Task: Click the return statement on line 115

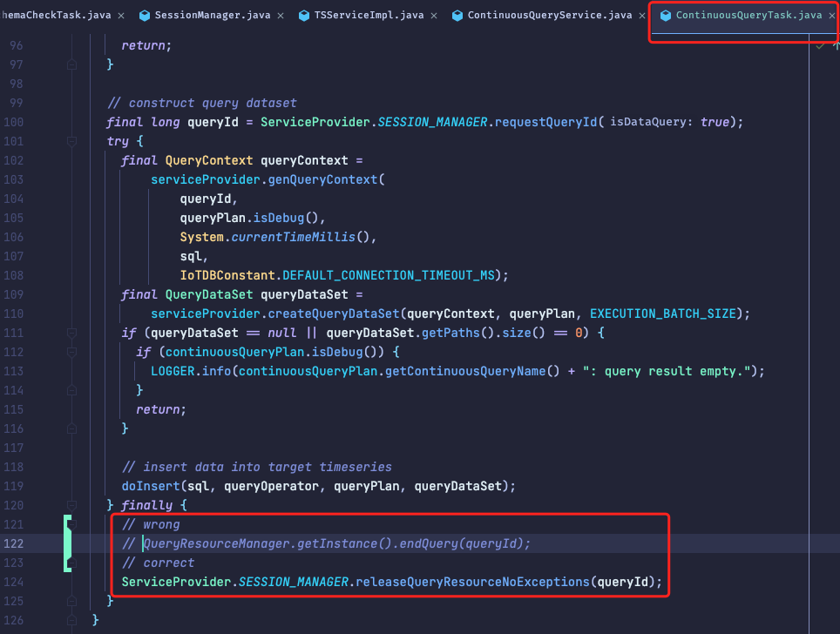Action: pyautogui.click(x=160, y=409)
